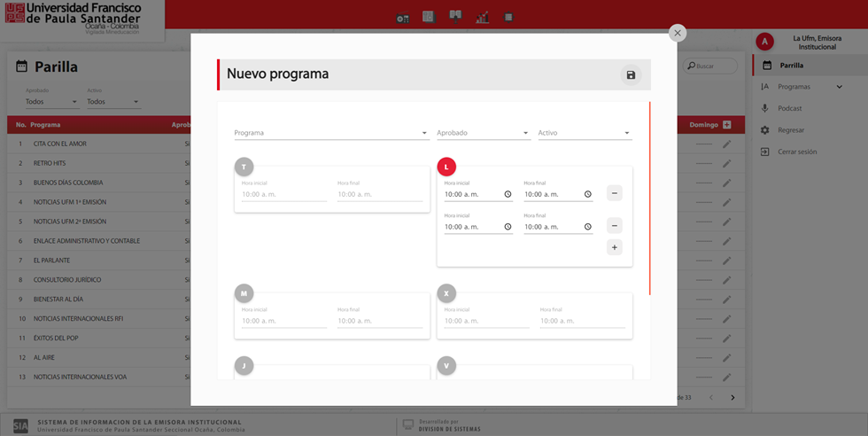868x436 pixels.
Task: Enable the X day circle
Action: point(446,293)
